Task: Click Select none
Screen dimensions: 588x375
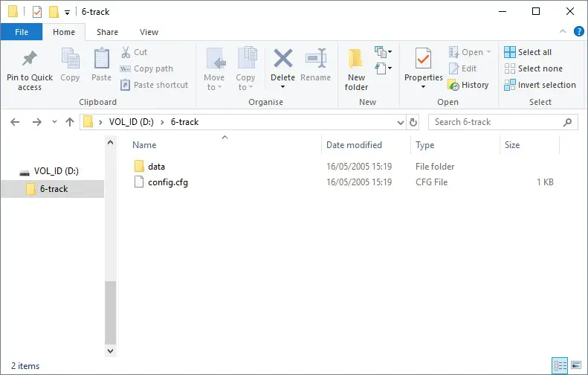Action: (x=534, y=68)
